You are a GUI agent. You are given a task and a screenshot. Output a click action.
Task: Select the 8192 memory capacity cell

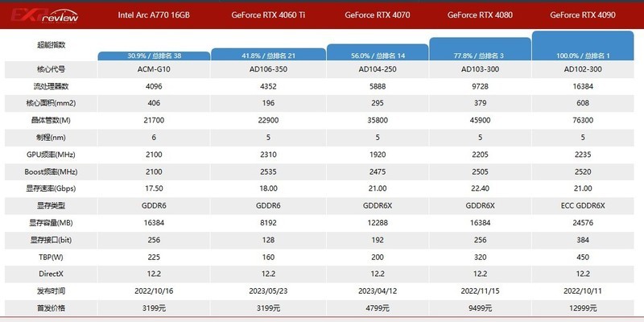click(x=268, y=223)
